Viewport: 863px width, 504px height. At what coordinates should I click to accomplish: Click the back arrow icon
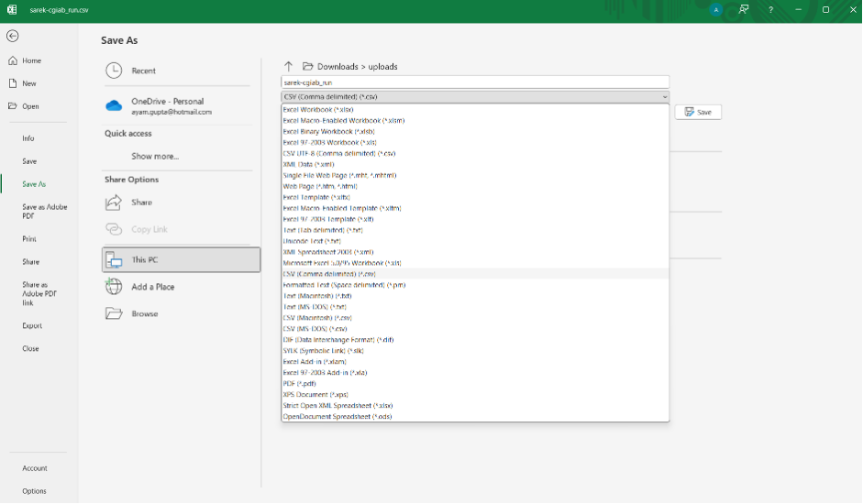pyautogui.click(x=12, y=36)
